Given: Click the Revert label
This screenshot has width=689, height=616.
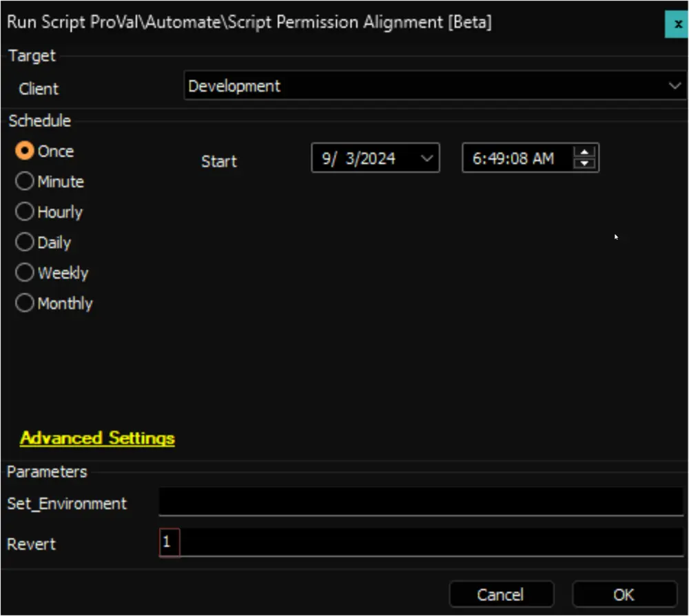Looking at the screenshot, I should (31, 544).
